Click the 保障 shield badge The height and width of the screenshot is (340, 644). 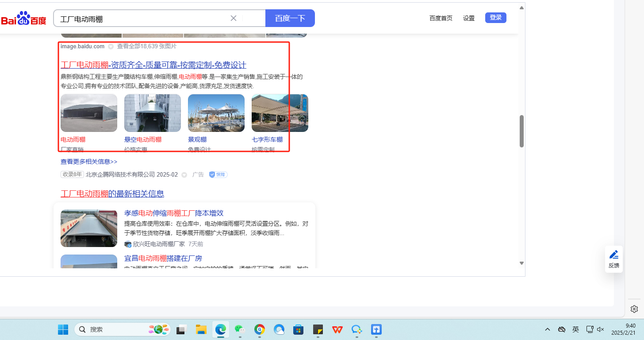(218, 175)
